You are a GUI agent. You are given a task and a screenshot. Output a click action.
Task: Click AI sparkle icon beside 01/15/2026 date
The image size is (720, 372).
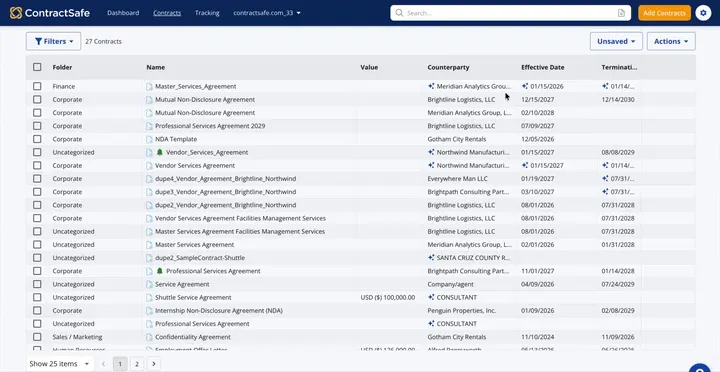click(x=525, y=86)
